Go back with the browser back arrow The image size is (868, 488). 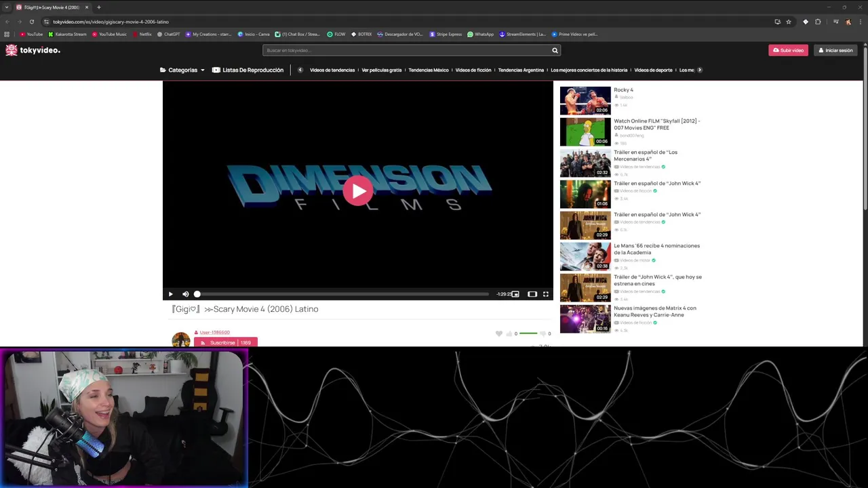(7, 22)
